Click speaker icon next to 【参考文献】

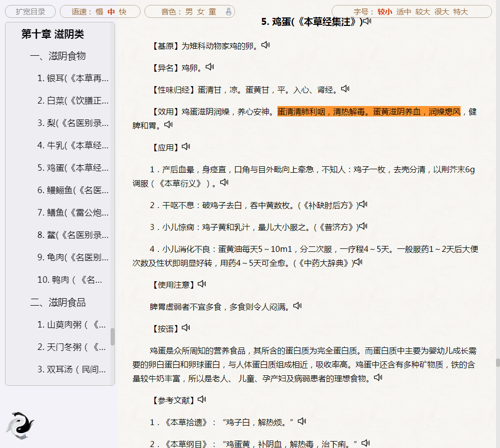point(202,399)
